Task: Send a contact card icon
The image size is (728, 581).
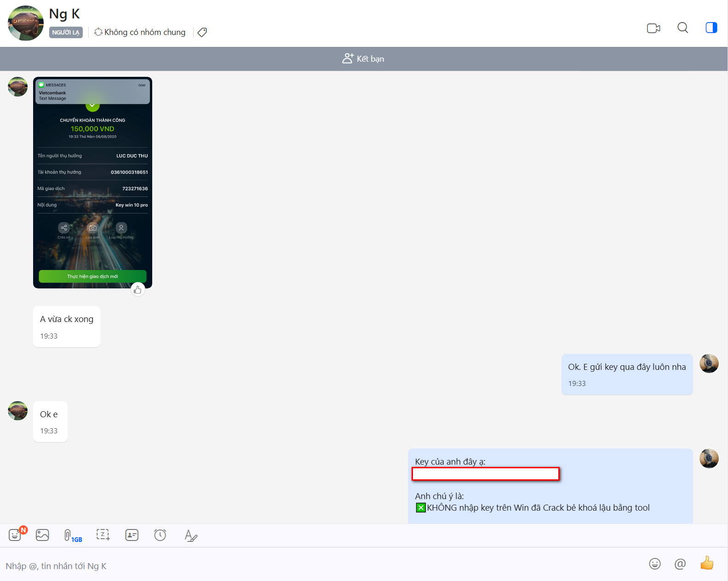Action: coord(132,535)
